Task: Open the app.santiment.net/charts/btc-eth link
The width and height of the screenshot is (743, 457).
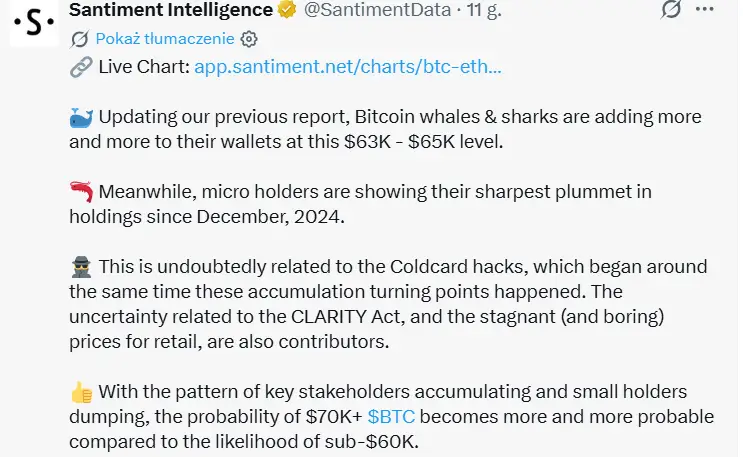Action: click(348, 67)
